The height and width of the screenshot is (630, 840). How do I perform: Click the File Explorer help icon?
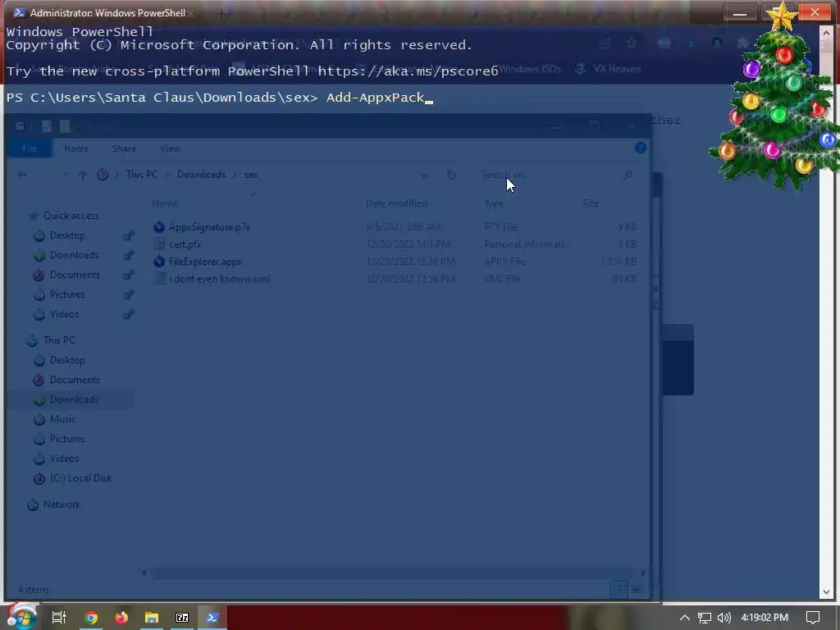click(x=640, y=148)
